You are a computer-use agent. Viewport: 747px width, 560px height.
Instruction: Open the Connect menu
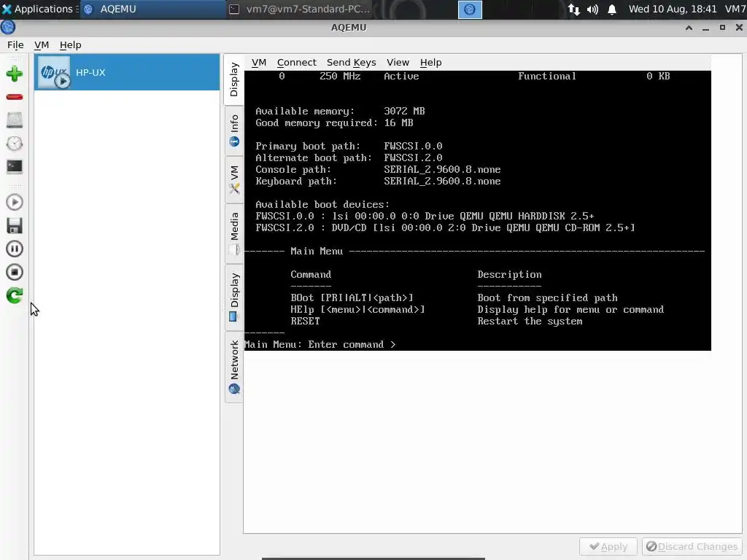296,63
